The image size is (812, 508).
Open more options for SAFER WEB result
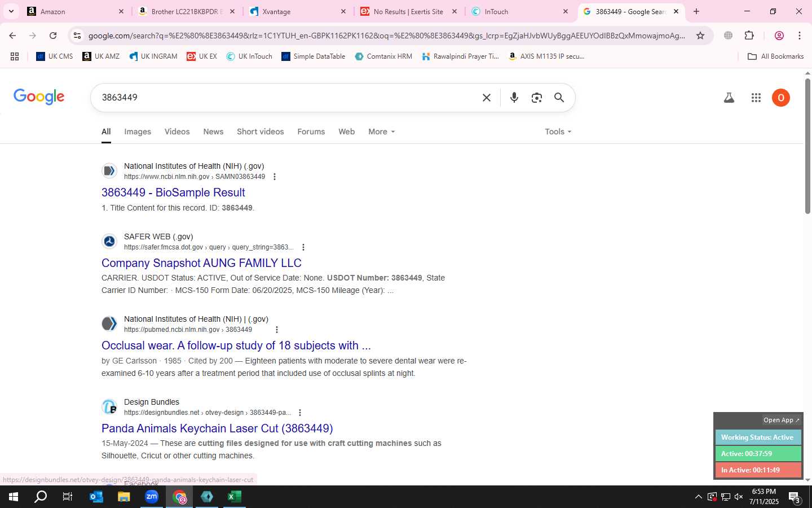click(303, 247)
